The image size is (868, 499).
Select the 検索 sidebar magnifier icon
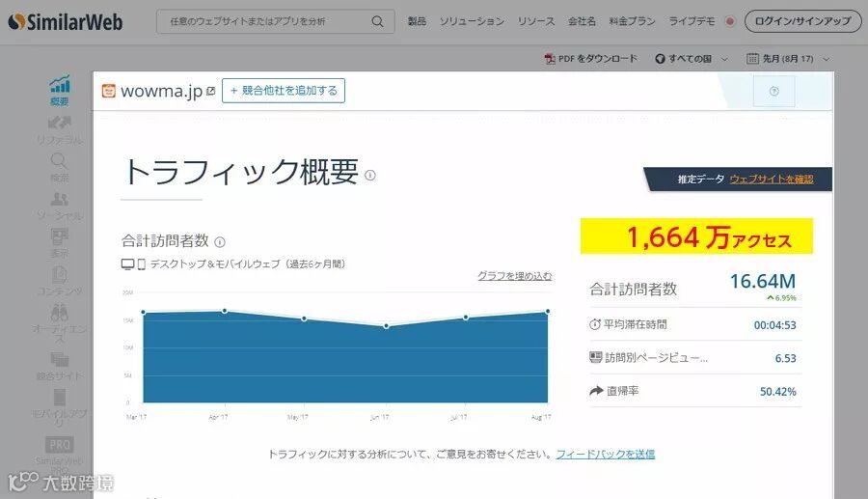click(x=59, y=160)
